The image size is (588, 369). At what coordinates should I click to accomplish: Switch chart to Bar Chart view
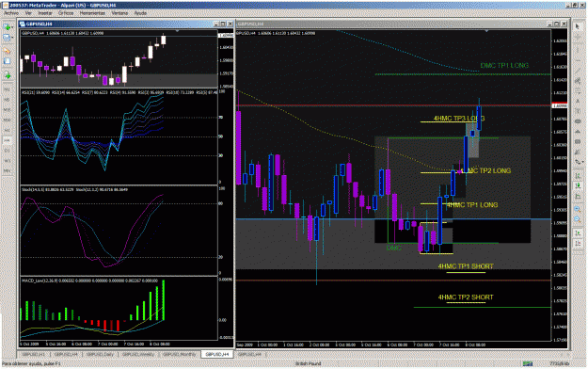578,175
